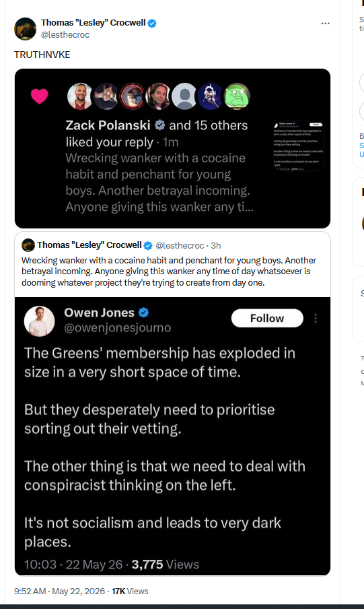Image resolution: width=364 pixels, height=609 pixels.
Task: Click the first liker avatar with red shirt
Action: [79, 96]
